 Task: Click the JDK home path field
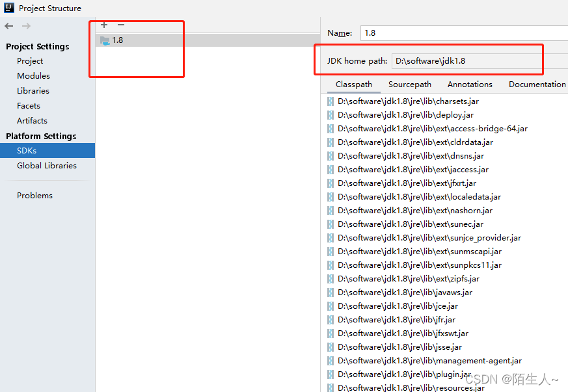click(x=480, y=61)
